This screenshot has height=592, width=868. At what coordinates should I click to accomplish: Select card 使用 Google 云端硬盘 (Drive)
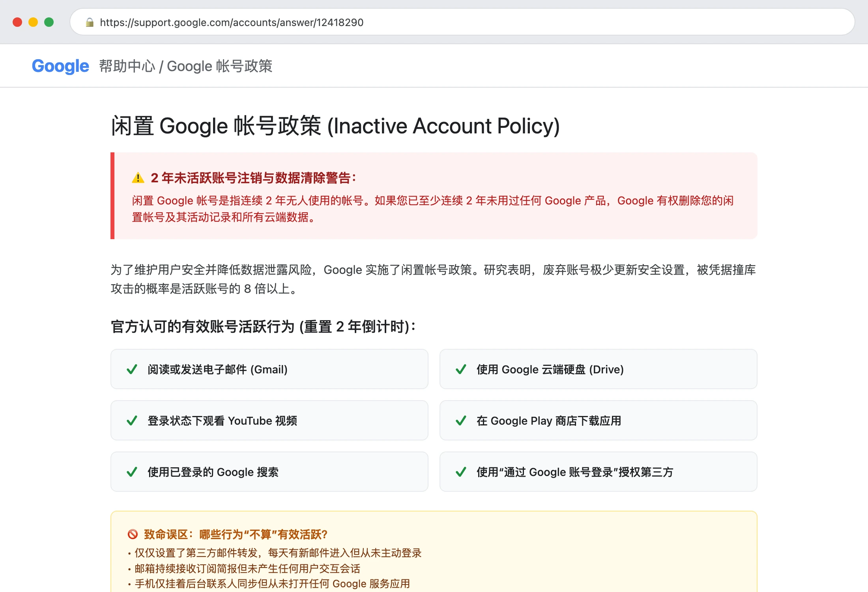(599, 369)
